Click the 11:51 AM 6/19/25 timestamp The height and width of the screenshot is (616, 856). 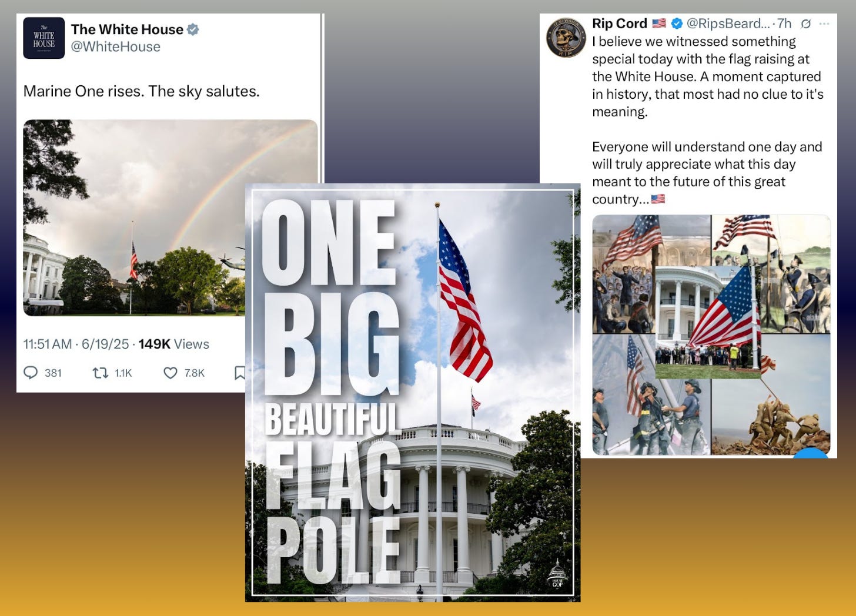pos(76,344)
